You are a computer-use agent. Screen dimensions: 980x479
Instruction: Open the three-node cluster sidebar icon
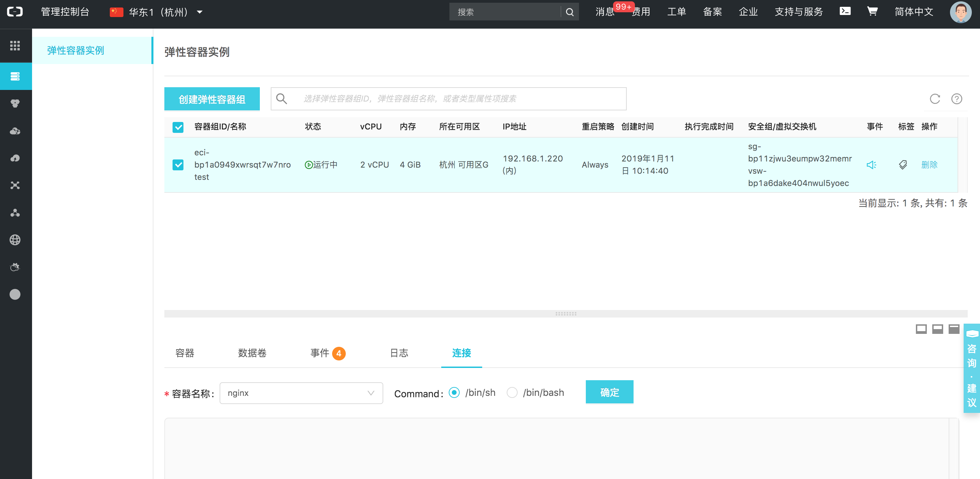15,213
